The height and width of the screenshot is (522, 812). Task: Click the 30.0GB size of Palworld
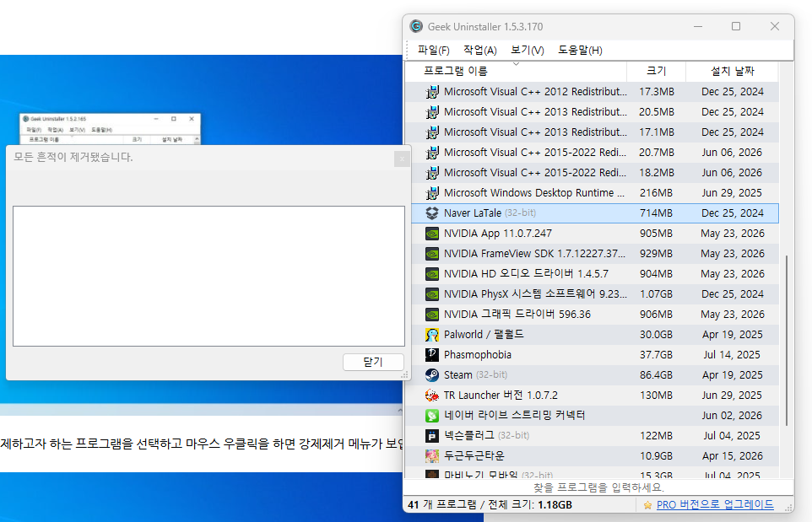pos(656,335)
